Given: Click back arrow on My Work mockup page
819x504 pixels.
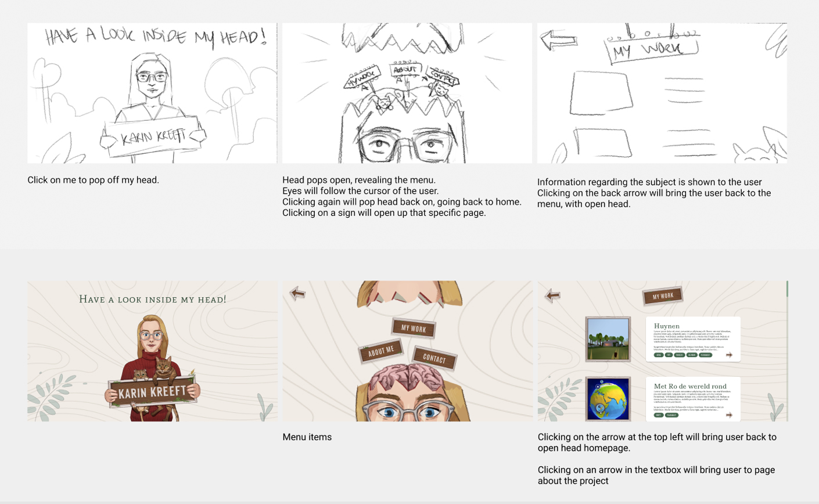Looking at the screenshot, I should [552, 296].
